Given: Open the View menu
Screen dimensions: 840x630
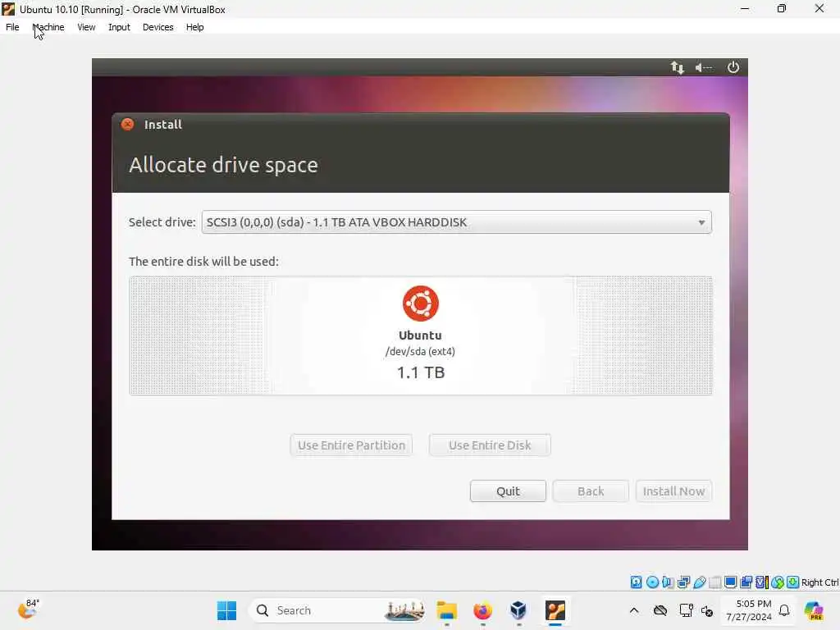Looking at the screenshot, I should click(x=86, y=27).
